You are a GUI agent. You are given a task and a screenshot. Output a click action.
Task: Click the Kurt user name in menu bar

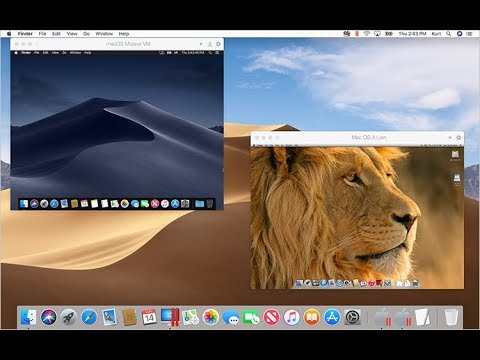(x=436, y=34)
